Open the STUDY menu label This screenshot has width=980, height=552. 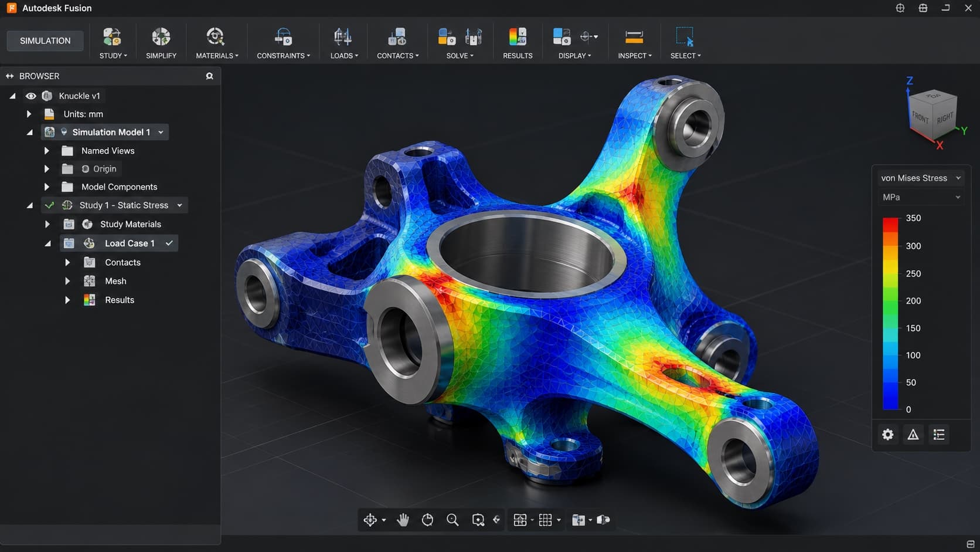113,56
